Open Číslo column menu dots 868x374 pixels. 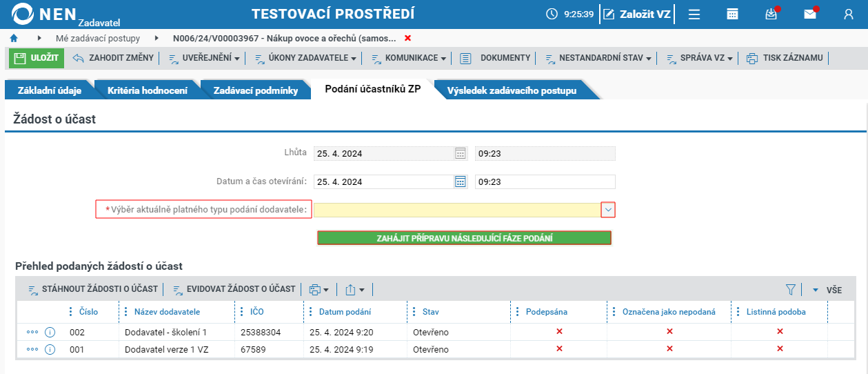pos(70,312)
